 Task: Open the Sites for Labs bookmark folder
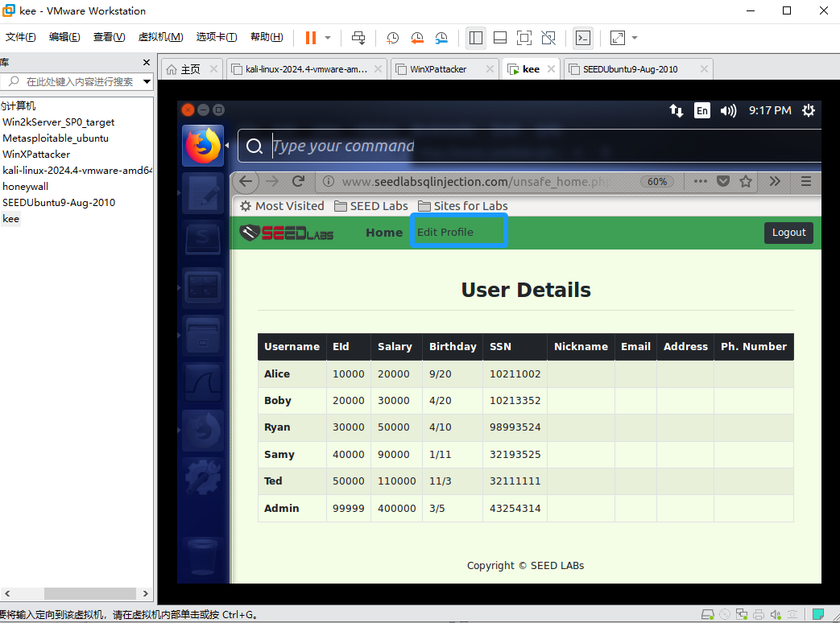click(463, 206)
